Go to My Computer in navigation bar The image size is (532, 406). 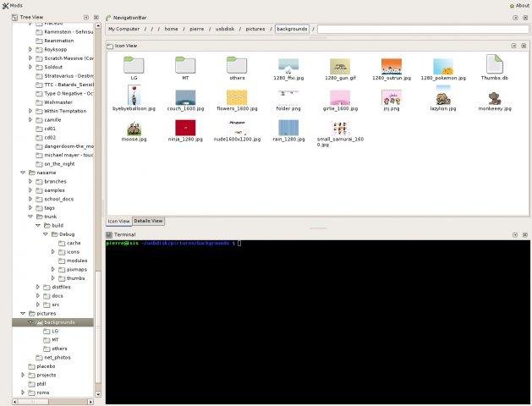point(123,29)
